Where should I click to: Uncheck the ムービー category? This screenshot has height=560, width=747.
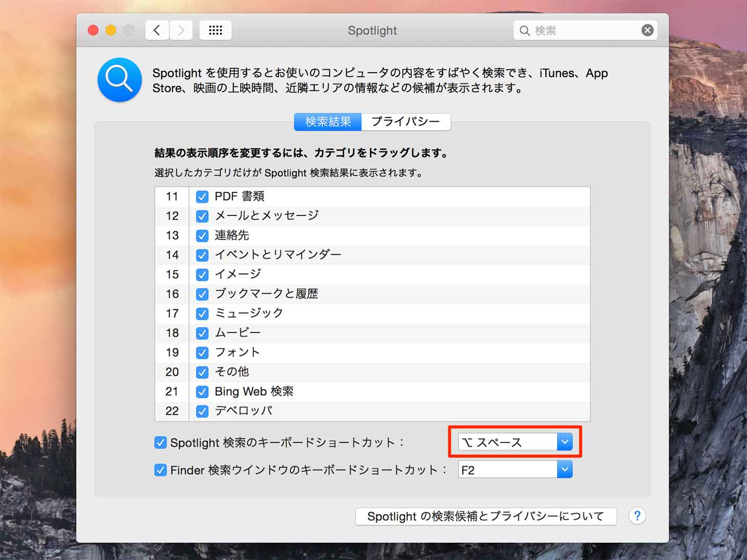tap(202, 333)
